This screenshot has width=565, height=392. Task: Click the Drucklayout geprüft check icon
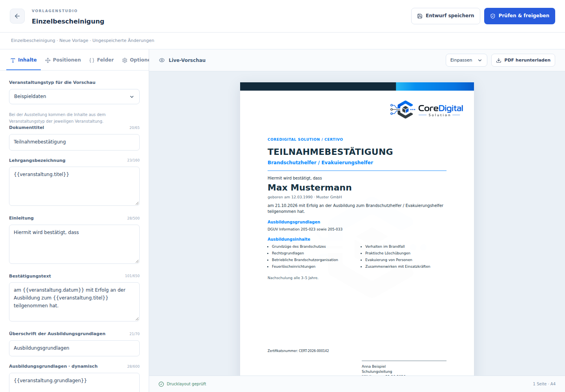pos(161,384)
